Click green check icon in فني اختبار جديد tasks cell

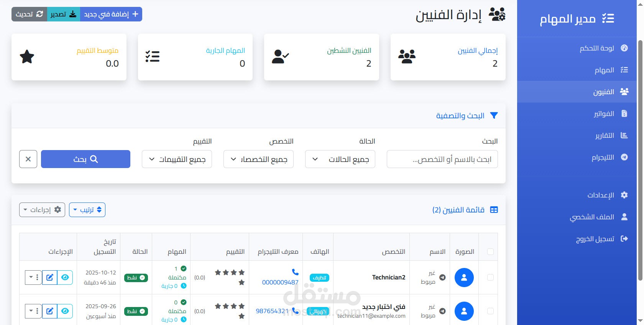(x=184, y=302)
